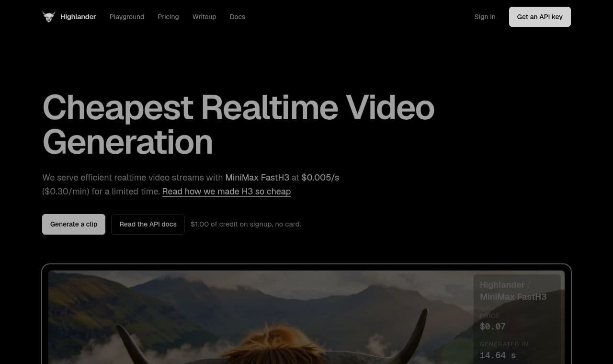Click the Highlander bull logo icon
The width and height of the screenshot is (613, 364).
49,17
